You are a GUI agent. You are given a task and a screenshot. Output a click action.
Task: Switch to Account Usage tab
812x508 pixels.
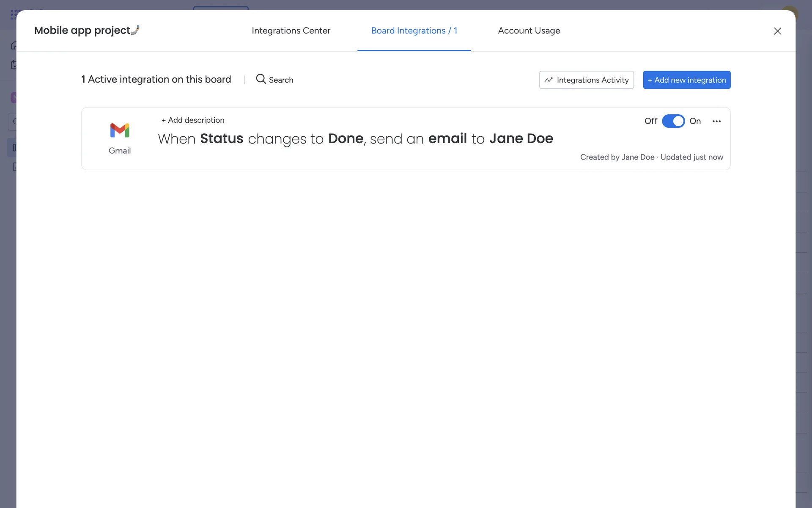click(529, 30)
